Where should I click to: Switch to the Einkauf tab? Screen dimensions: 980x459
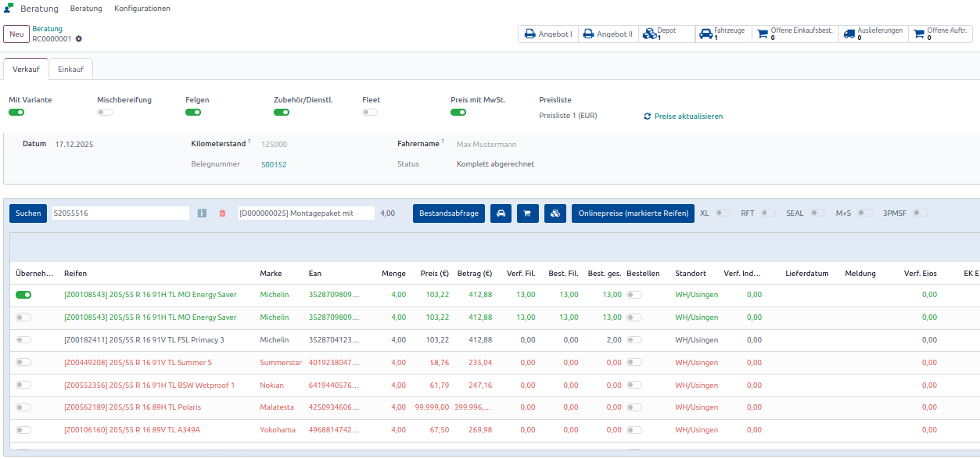click(x=71, y=70)
